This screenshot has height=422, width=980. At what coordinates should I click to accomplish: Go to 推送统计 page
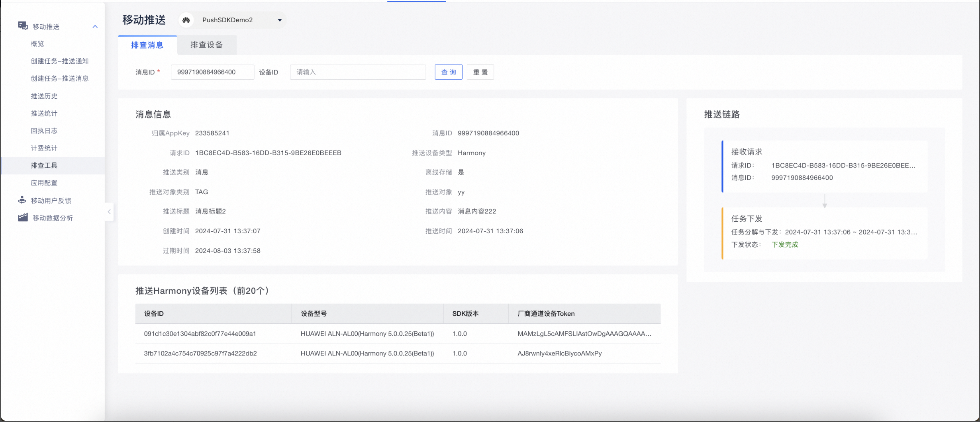tap(44, 113)
